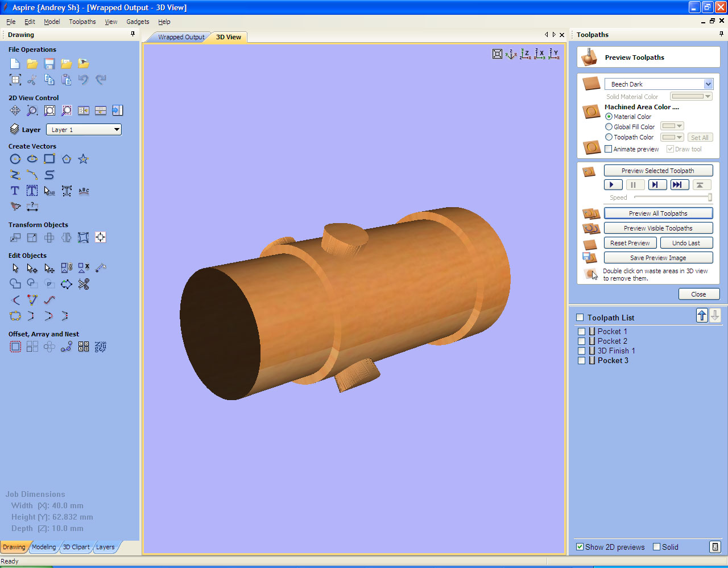The width and height of the screenshot is (728, 568).
Task: Open the Global Fill Color picker dropdown
Action: pos(672,126)
